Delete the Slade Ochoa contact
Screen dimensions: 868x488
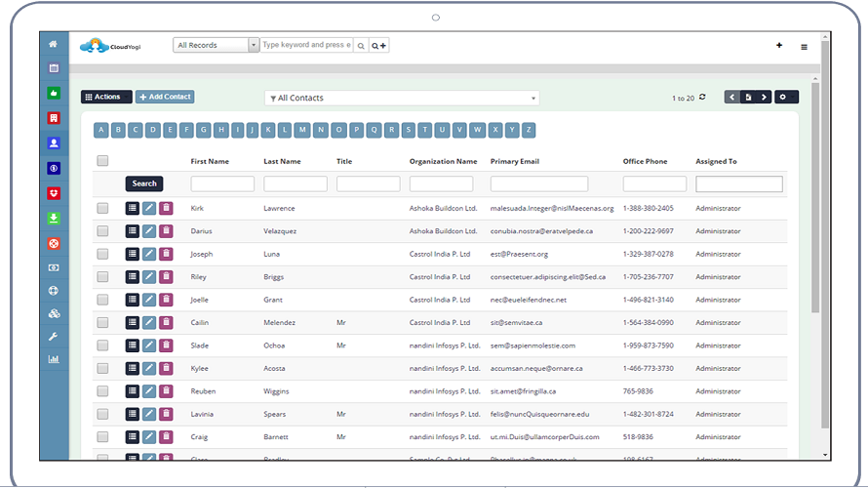coord(166,346)
